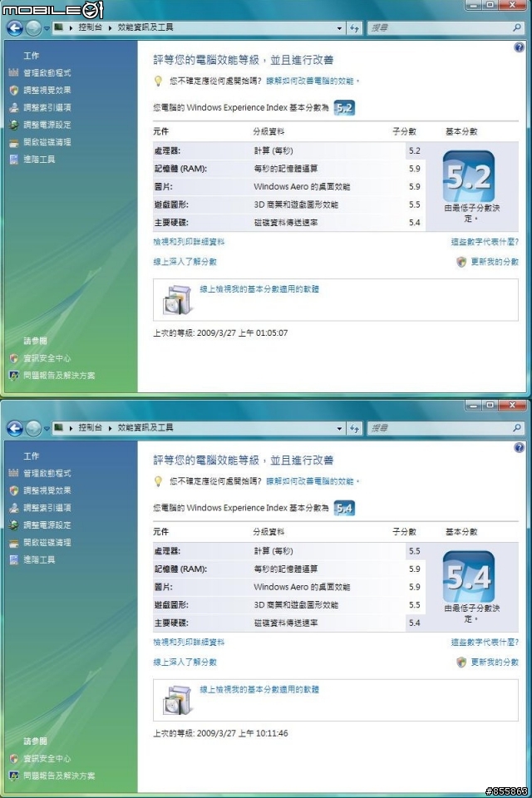Click the 管理啟動程式 text link in the 5.4 score window
The height and width of the screenshot is (798, 532).
(x=47, y=473)
